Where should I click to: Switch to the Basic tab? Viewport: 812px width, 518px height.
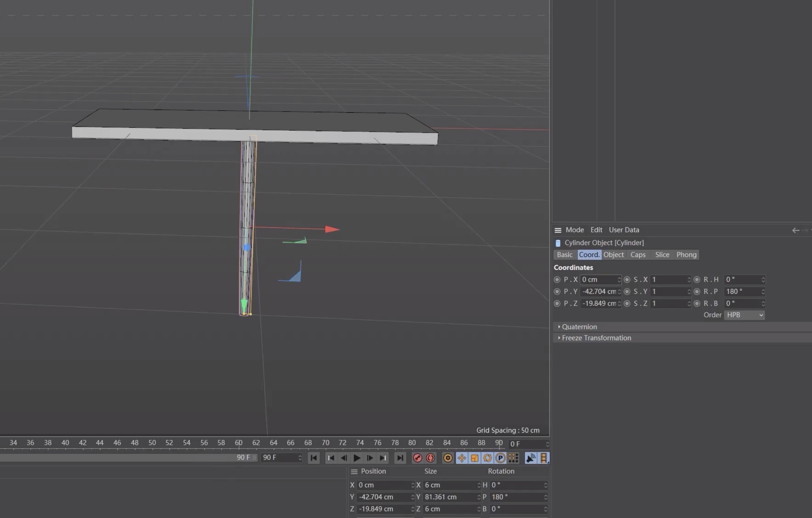[565, 255]
